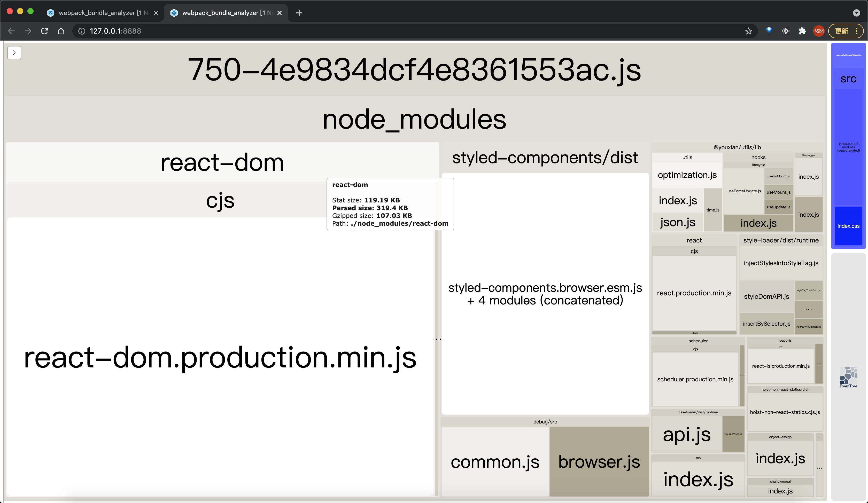Select insertBySelector.js module
The height and width of the screenshot is (503, 868).
(x=766, y=324)
